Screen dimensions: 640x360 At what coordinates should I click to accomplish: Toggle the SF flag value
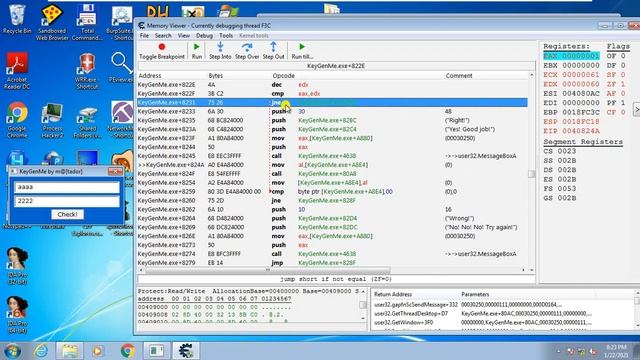pos(616,75)
